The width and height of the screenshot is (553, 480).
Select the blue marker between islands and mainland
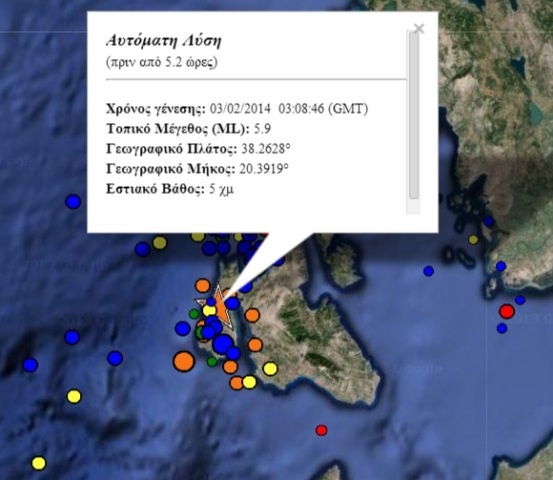click(429, 271)
